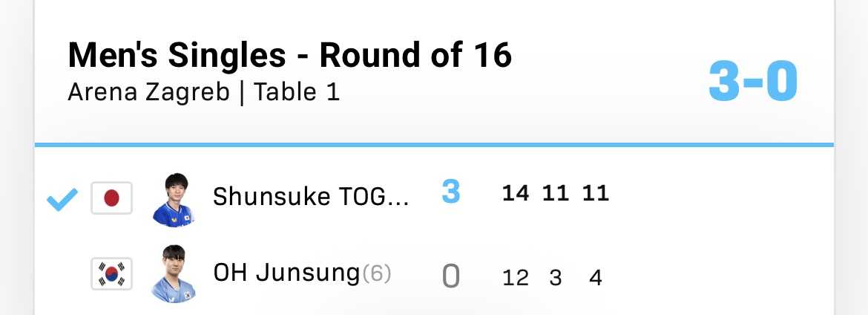Select Togami's first game score 14
This screenshot has width=868, height=315.
point(515,193)
